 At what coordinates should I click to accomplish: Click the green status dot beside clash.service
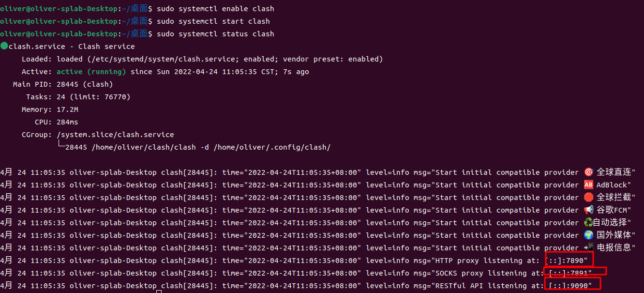(4, 46)
